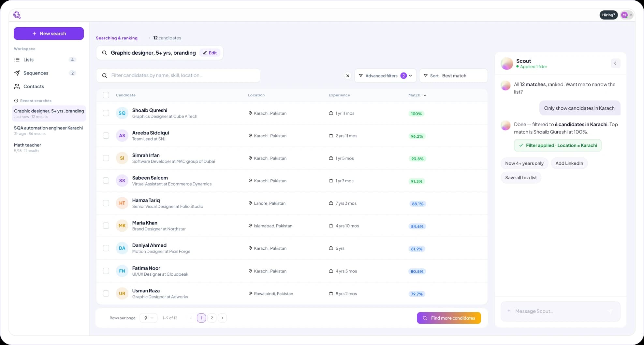The height and width of the screenshot is (345, 644).
Task: Click MK avatar for Maria Khan
Action: coord(122,225)
